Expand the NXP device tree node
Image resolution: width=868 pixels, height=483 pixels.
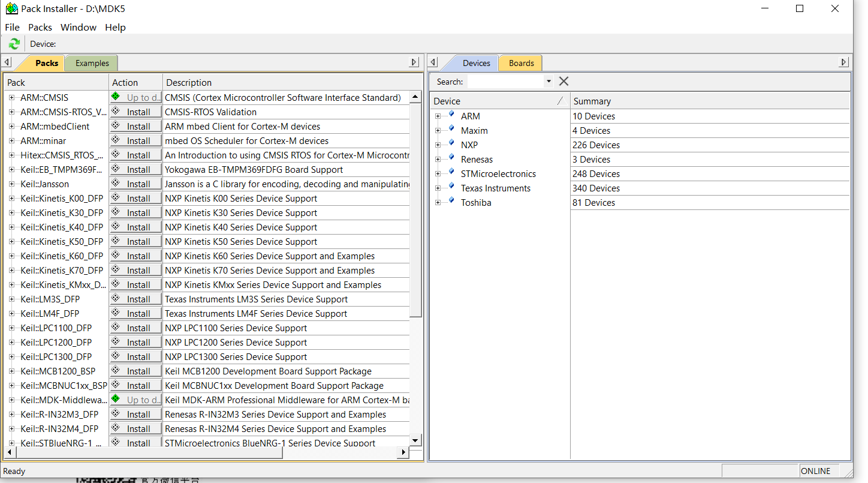[438, 145]
